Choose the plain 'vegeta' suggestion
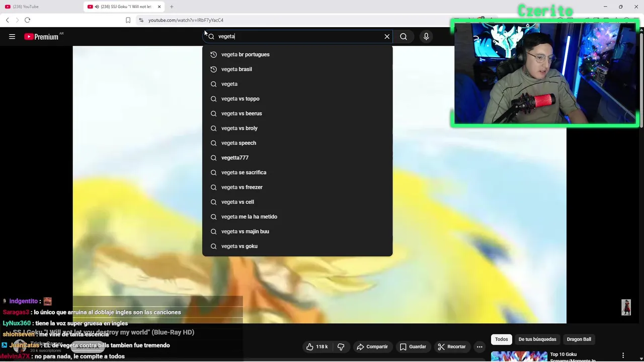Image resolution: width=644 pixels, height=362 pixels. pos(297,84)
